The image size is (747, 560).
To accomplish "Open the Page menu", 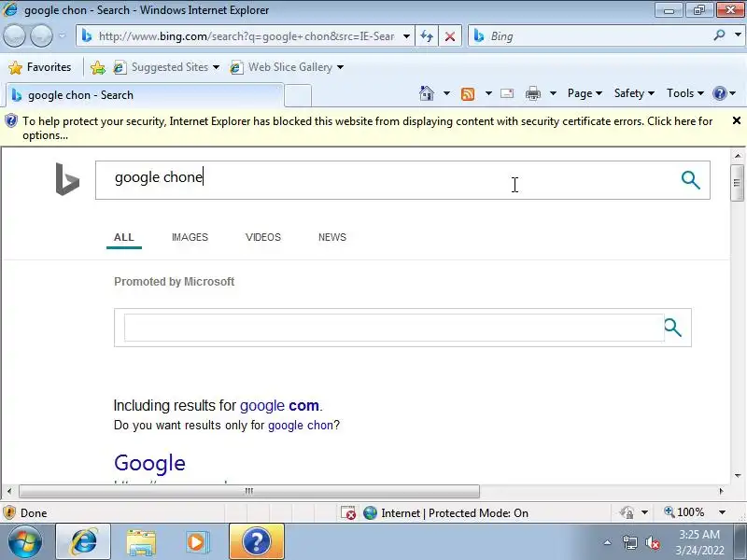I will 585,93.
